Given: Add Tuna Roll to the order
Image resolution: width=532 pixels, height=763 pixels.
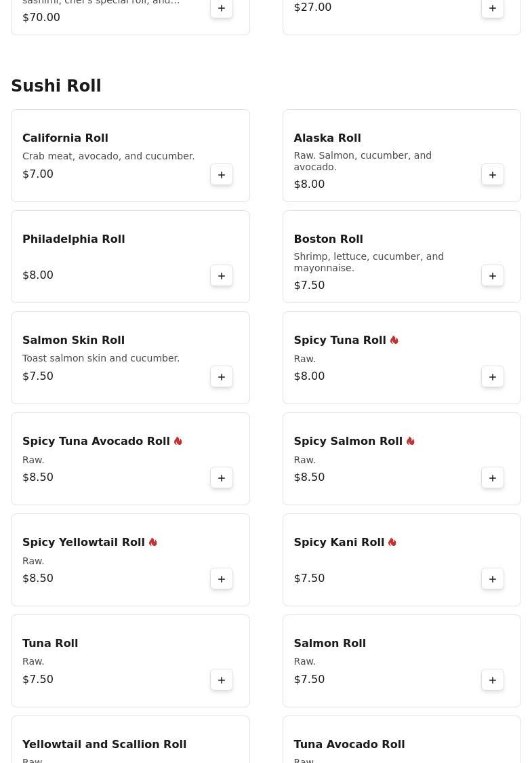Looking at the screenshot, I should pos(222,680).
